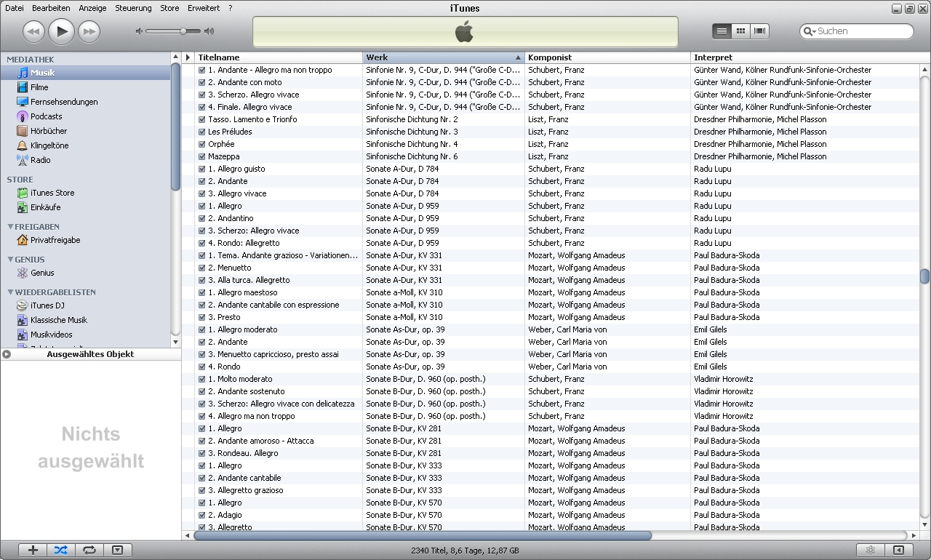Click the sidebar scroll-down arrow

coord(175,342)
